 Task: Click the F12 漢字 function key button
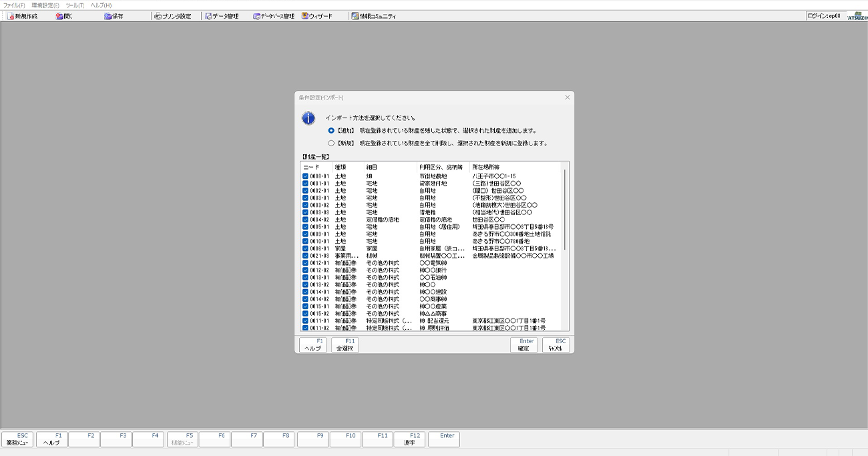410,439
